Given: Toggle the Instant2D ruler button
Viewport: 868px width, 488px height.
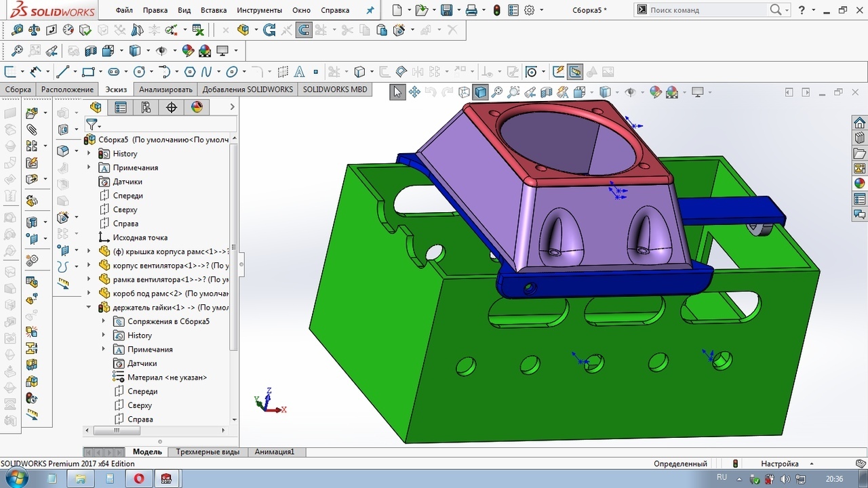Looking at the screenshot, I should (x=575, y=71).
